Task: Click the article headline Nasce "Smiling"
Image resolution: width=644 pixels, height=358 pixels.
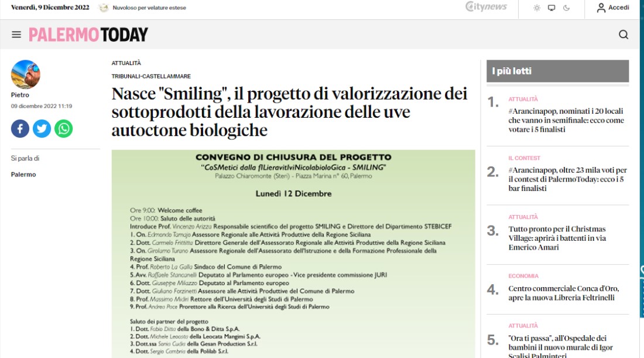Action: [290, 112]
